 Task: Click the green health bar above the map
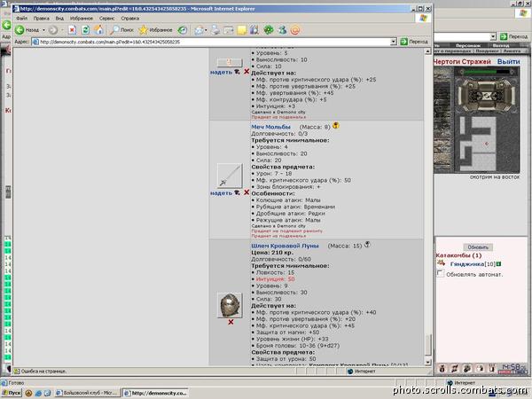point(487,72)
